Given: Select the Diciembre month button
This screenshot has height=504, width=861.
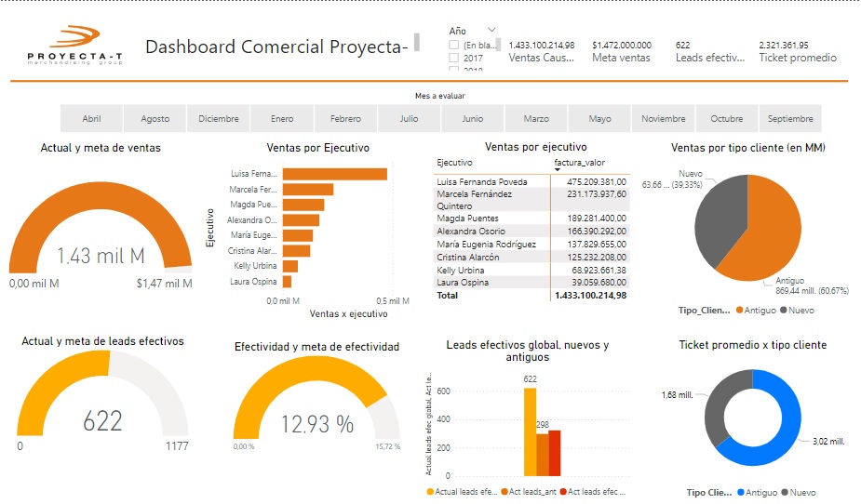Looking at the screenshot, I should pos(219,118).
